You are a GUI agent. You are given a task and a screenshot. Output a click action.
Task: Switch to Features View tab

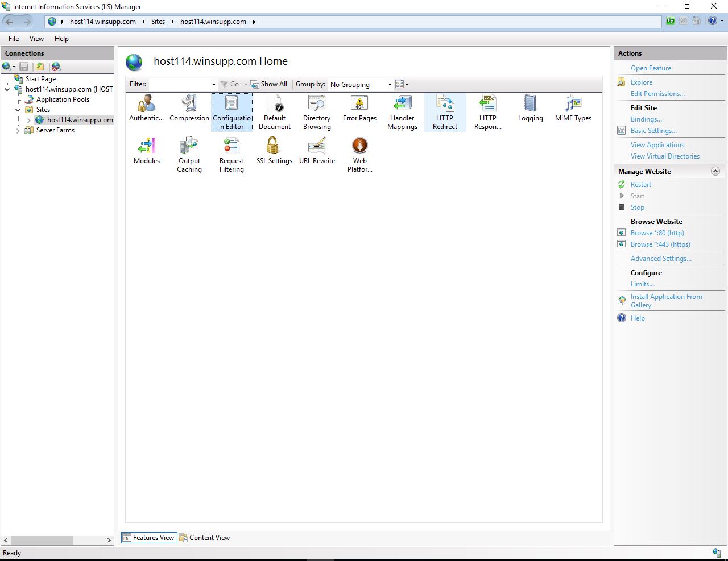click(148, 538)
